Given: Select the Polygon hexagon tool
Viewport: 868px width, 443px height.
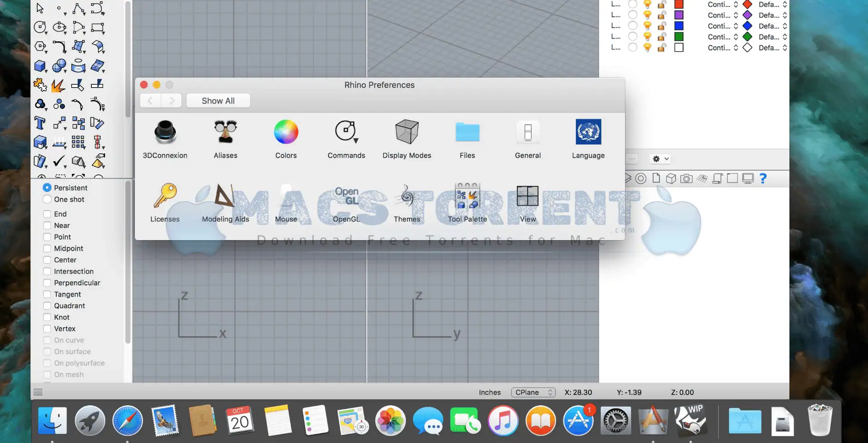Looking at the screenshot, I should click(40, 46).
